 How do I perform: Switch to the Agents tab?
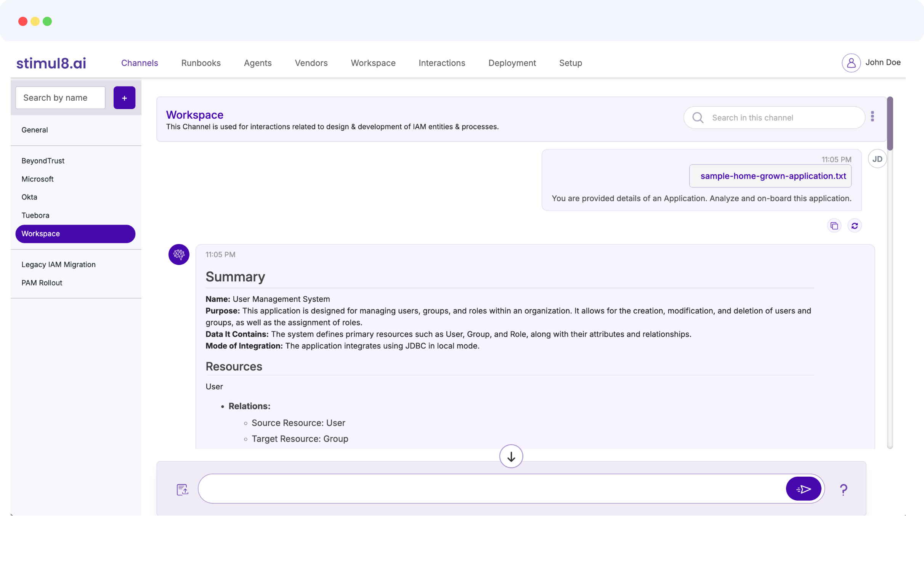coord(258,63)
